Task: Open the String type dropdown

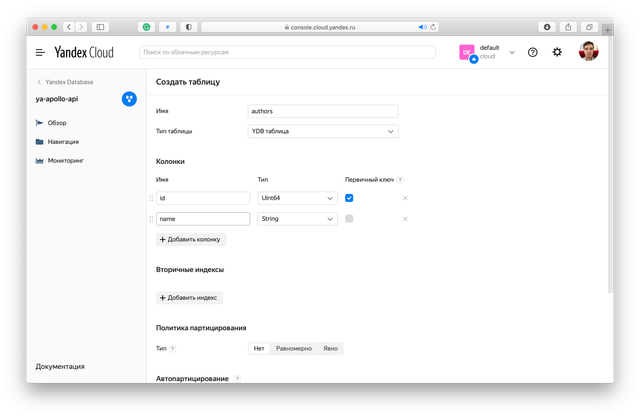Action: (297, 218)
